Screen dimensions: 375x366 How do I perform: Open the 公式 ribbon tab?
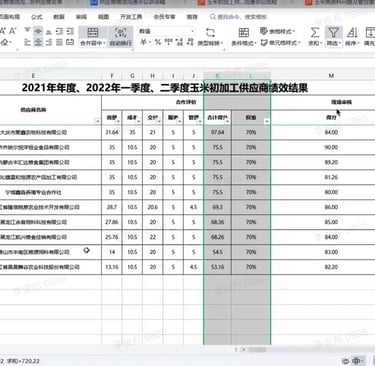click(37, 17)
